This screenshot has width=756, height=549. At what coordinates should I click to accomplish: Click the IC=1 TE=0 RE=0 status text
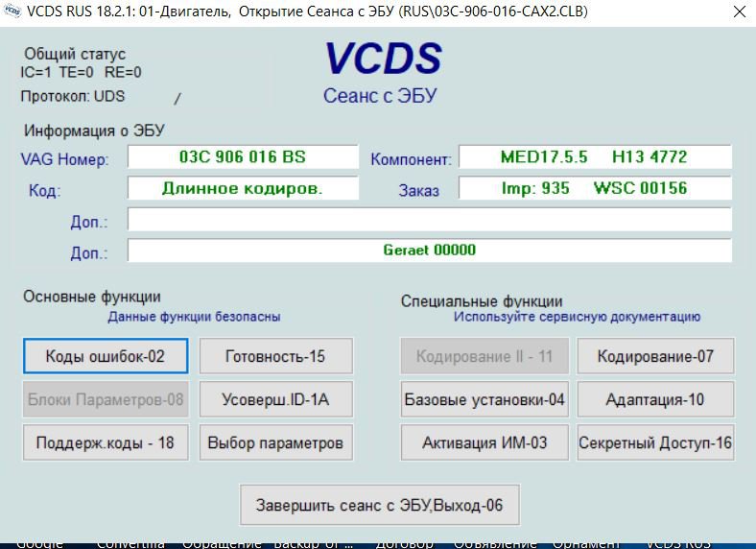[81, 72]
